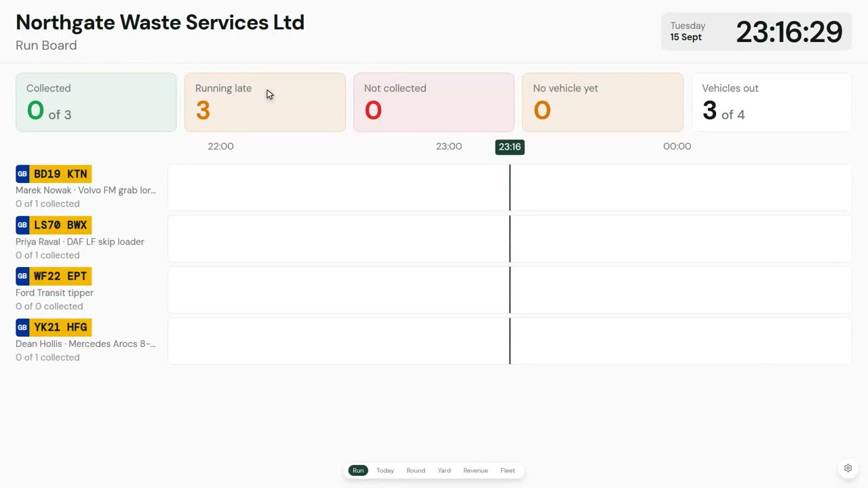The image size is (868, 488).
Task: Click driver line Marek Nowak Volvo FM
Action: [86, 190]
